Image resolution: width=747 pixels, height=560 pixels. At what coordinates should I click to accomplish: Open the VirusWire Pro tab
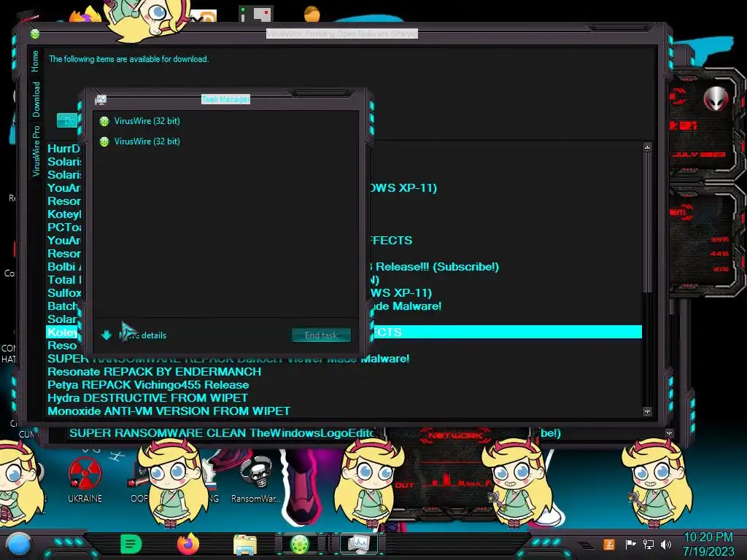36,150
